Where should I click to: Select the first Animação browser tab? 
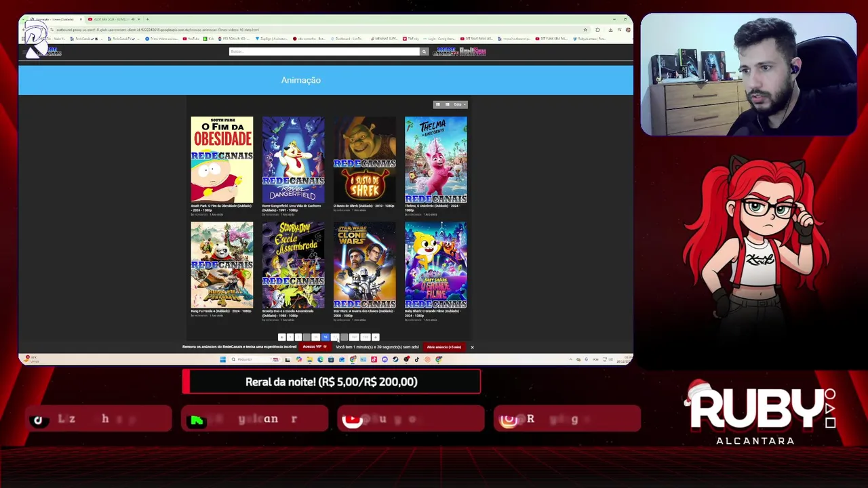tap(56, 19)
